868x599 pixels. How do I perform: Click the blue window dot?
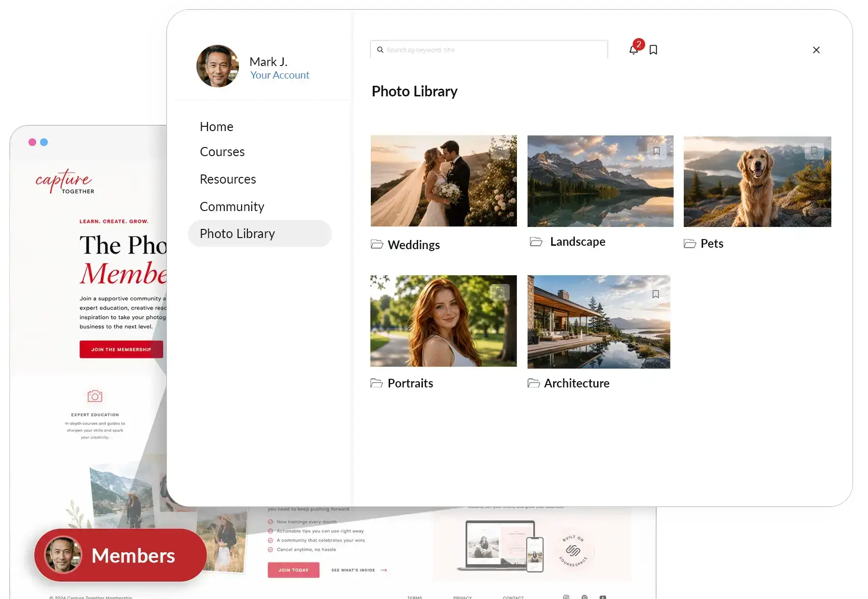tap(44, 142)
